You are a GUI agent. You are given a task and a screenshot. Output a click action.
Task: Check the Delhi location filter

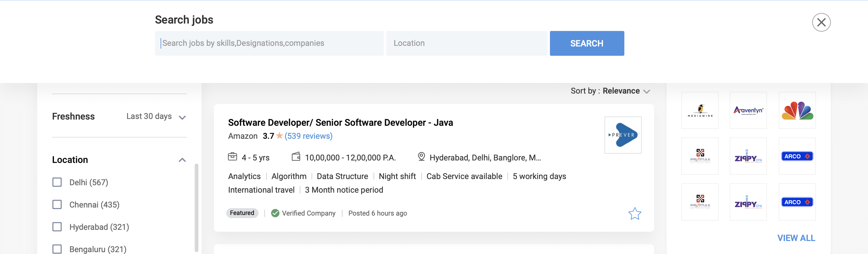(57, 182)
